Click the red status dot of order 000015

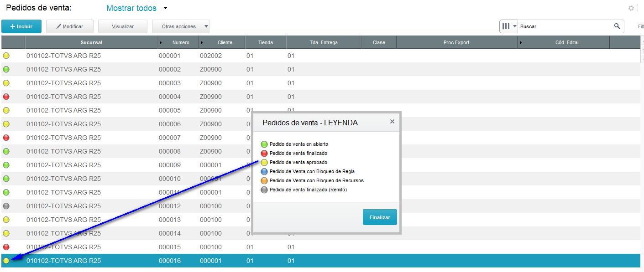(x=6, y=247)
